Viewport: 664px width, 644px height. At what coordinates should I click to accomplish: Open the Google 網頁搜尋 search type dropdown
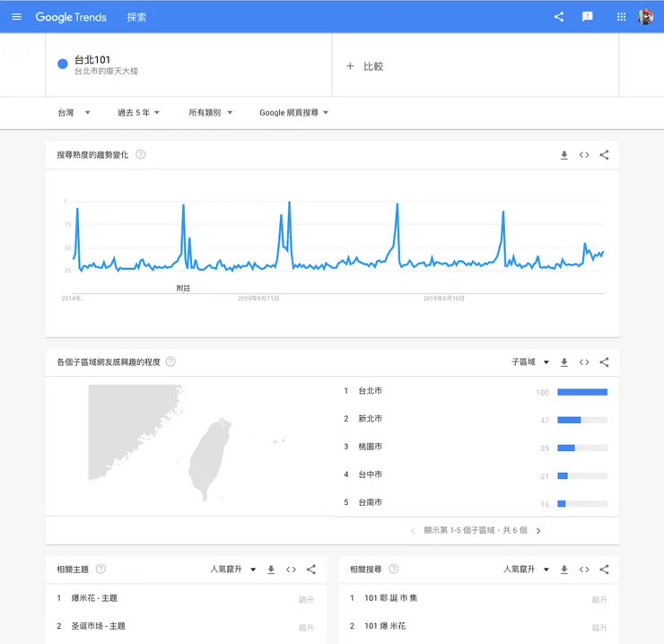[x=294, y=113]
